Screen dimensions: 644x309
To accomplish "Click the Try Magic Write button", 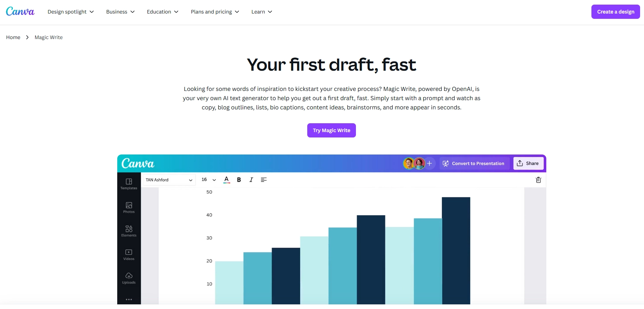I will coord(331,130).
